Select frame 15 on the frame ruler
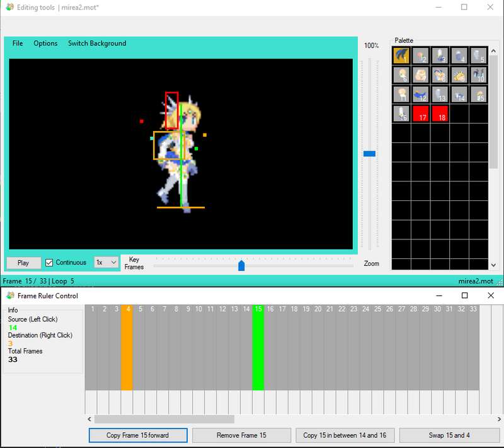 click(x=258, y=347)
